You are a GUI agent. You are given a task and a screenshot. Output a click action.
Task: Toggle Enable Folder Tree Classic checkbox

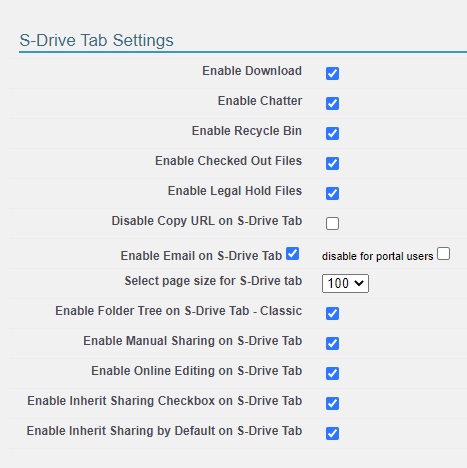pos(332,313)
